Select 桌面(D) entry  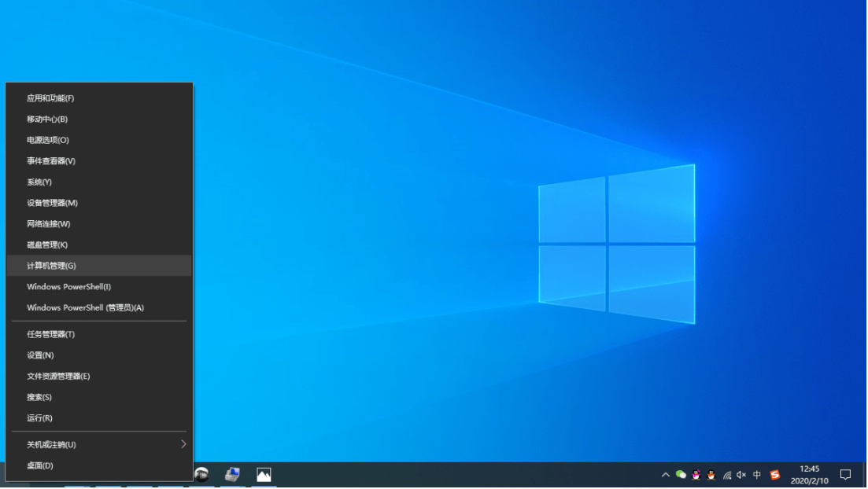[99, 466]
